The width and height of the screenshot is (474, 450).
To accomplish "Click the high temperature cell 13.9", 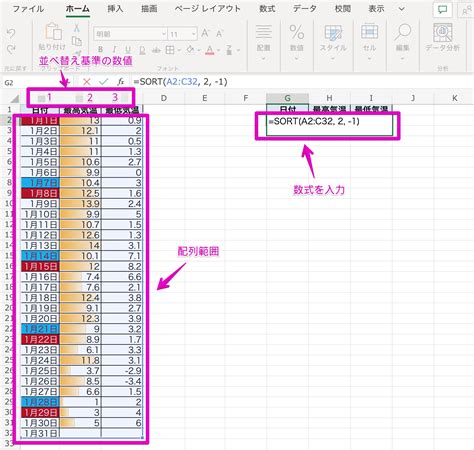I will click(80, 204).
